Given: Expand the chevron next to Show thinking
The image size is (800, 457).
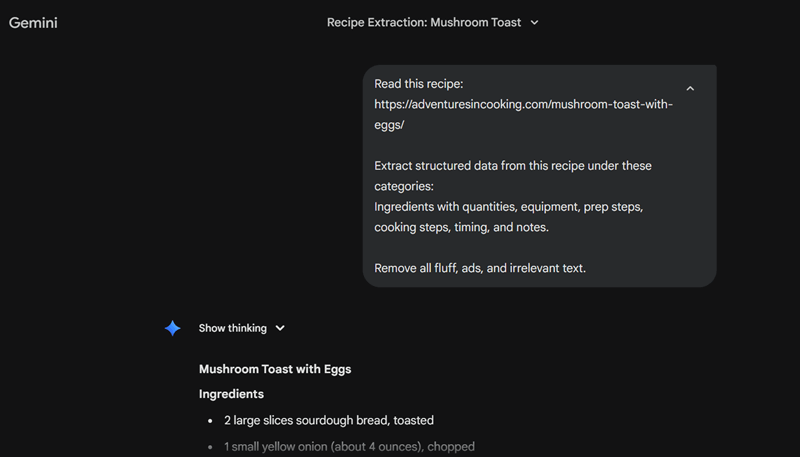Looking at the screenshot, I should click(280, 328).
